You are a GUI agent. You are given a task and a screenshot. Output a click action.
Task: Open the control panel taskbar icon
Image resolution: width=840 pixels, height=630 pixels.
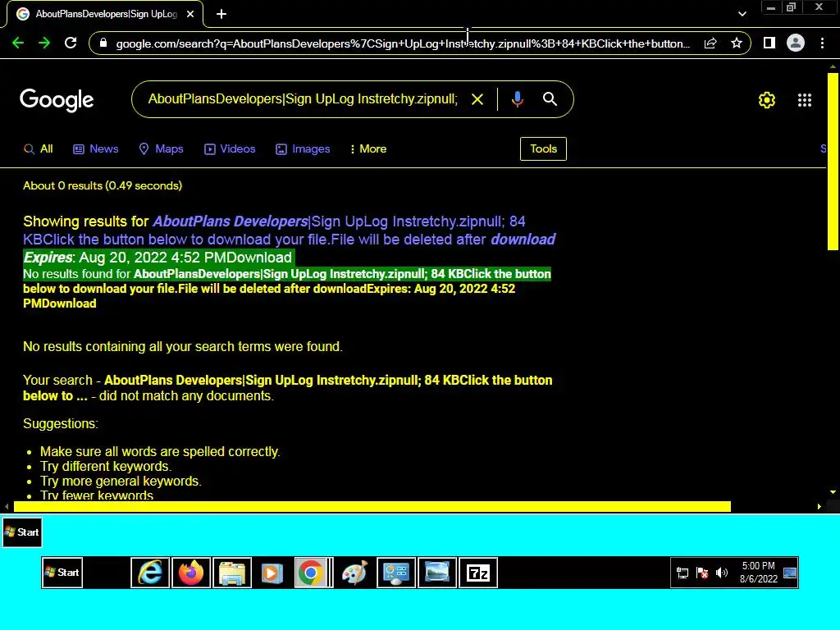pos(396,573)
